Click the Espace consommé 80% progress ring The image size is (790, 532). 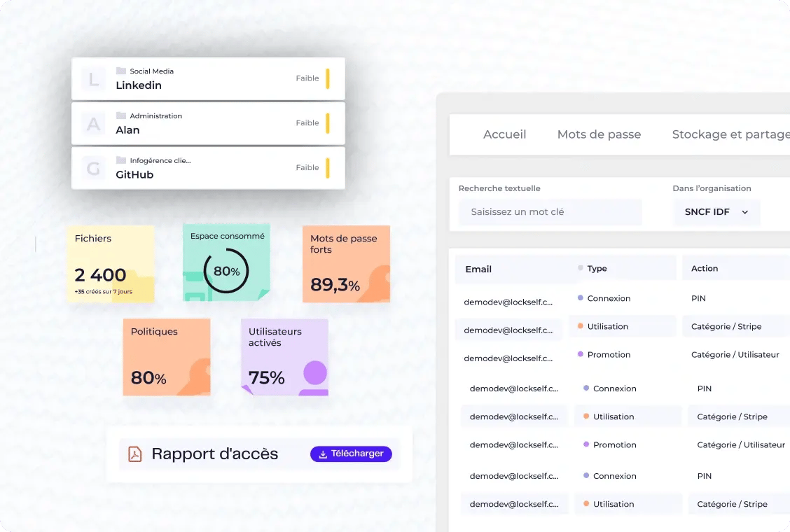tap(226, 271)
